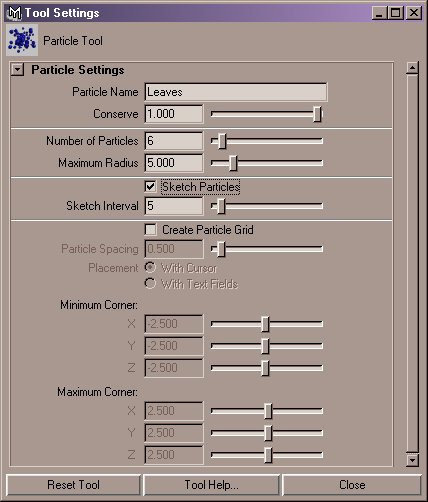Click the Maximum Radius value field

(x=174, y=163)
